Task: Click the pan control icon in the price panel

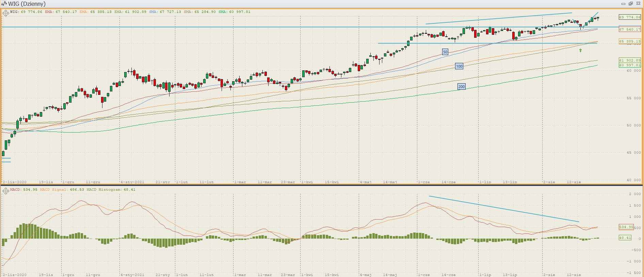Action: point(5,13)
